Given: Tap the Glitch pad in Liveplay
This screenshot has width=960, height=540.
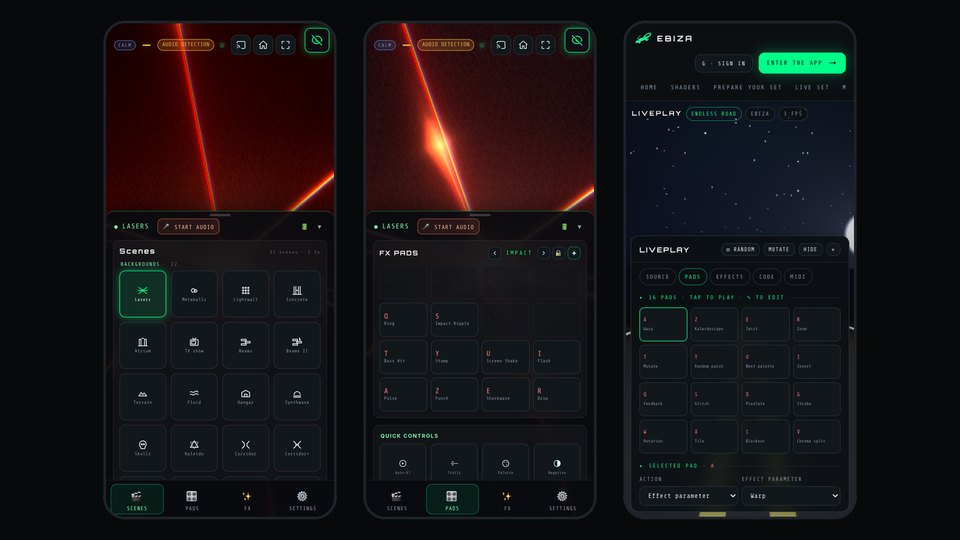Looking at the screenshot, I should (714, 399).
